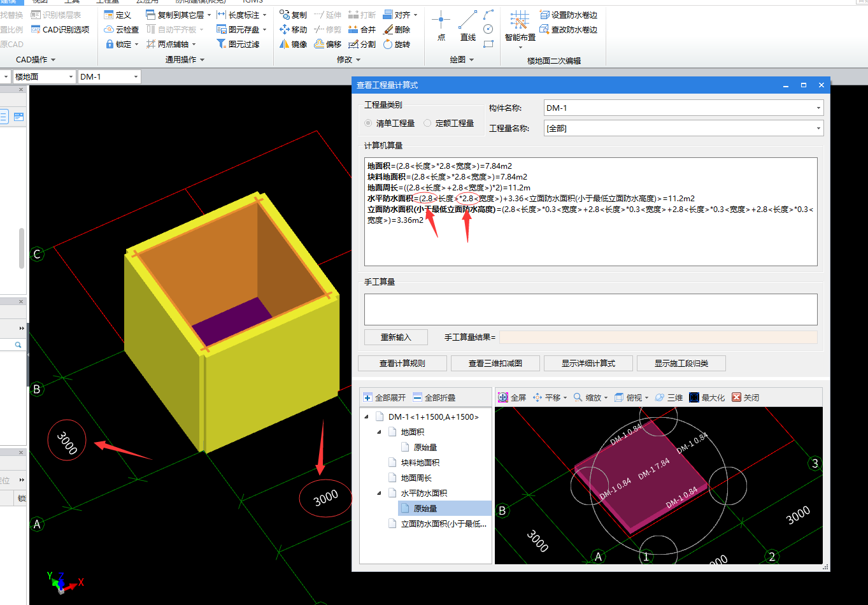Run 云检查 cloud check

tap(121, 29)
